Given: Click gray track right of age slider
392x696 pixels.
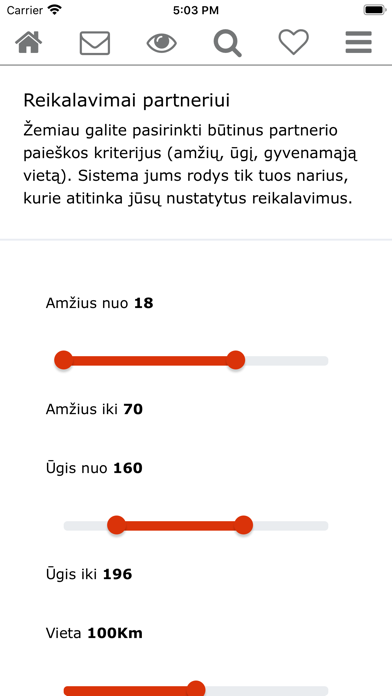Looking at the screenshot, I should [287, 360].
